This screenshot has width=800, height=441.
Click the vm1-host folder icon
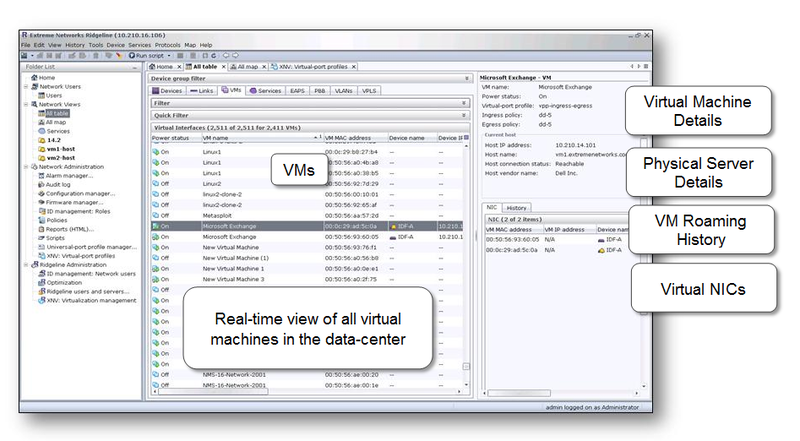tap(42, 149)
